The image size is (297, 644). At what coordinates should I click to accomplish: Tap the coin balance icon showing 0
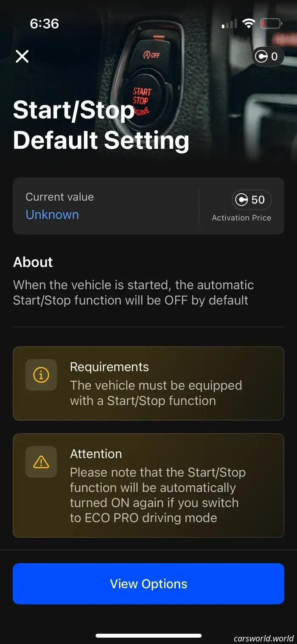(x=268, y=56)
